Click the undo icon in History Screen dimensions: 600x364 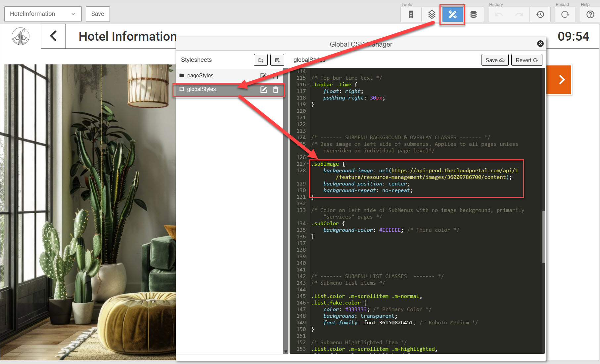tap(498, 15)
